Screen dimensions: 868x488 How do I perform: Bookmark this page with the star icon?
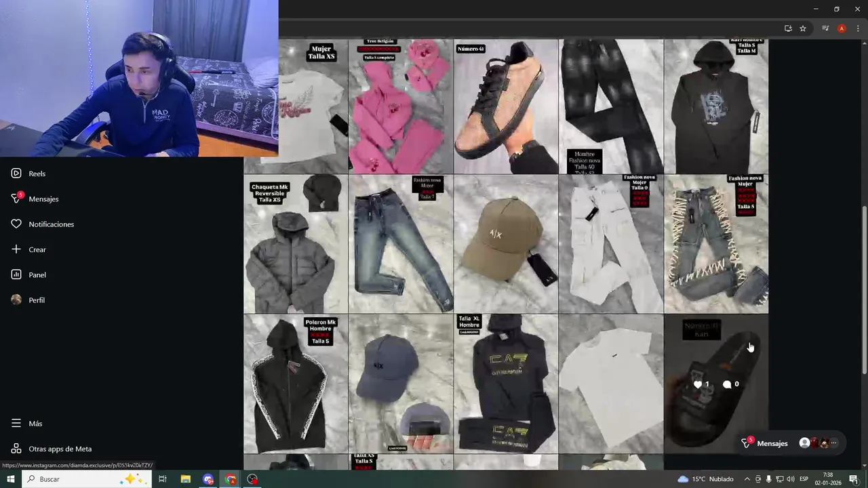coord(803,28)
